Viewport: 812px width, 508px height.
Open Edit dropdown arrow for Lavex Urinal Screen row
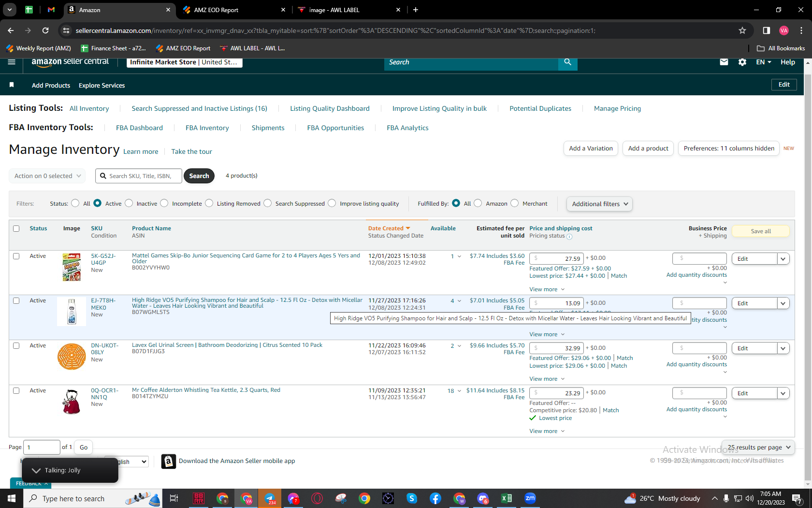pyautogui.click(x=783, y=348)
